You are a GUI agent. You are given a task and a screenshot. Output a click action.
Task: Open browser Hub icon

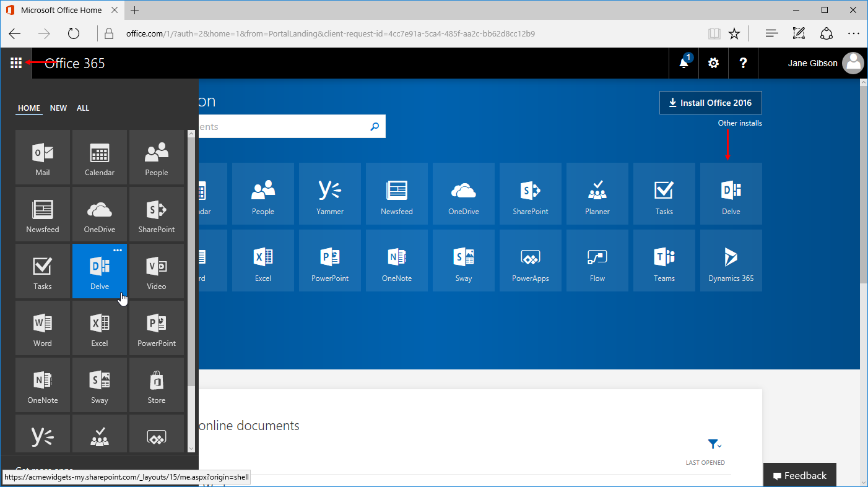tap(771, 33)
